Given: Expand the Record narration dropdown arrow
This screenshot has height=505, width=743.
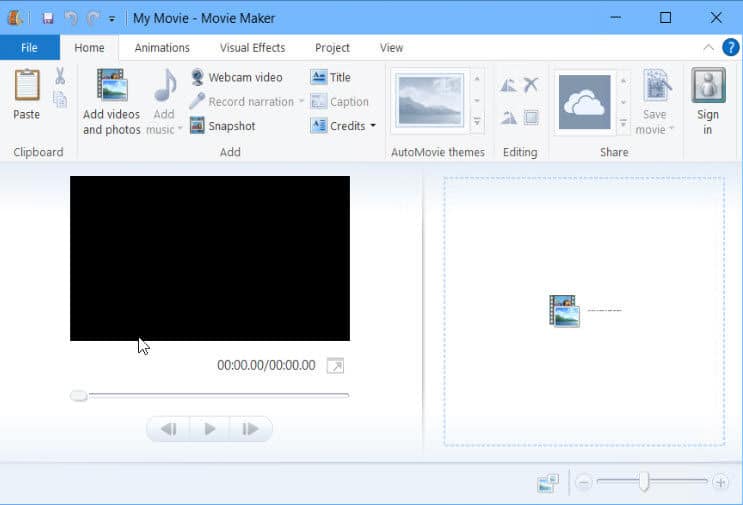Looking at the screenshot, I should [x=301, y=101].
